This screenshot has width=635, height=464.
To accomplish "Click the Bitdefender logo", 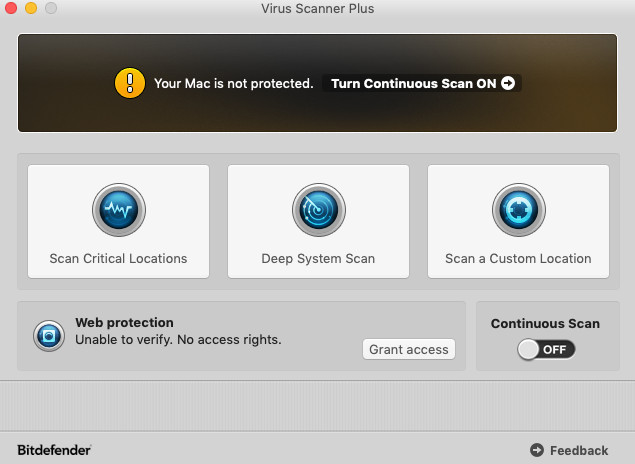I will [x=54, y=450].
